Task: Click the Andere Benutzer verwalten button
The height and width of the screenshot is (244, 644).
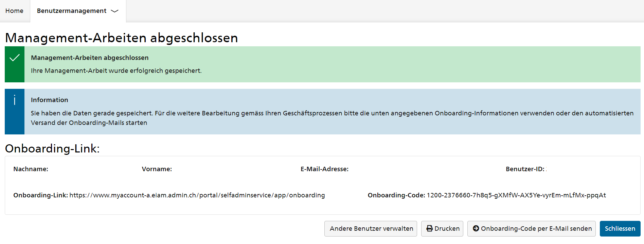Action: tap(371, 229)
